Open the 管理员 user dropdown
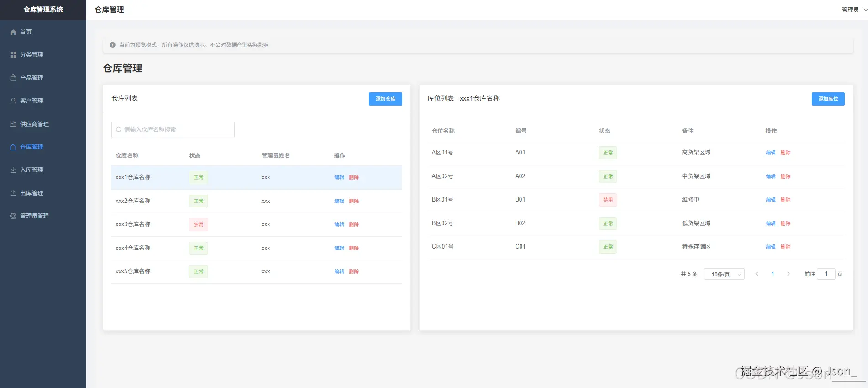Screen dimensions: 868x388 (x=854, y=10)
